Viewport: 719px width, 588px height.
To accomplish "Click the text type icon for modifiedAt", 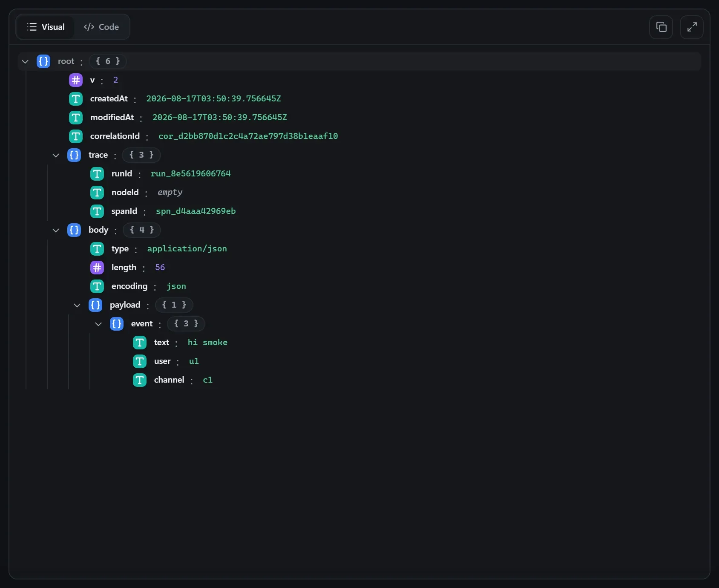I will point(76,118).
